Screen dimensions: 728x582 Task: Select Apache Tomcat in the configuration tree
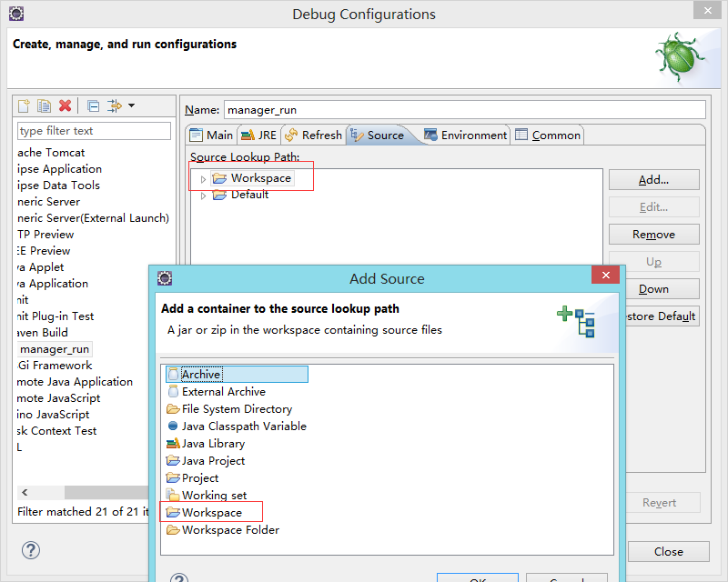coord(51,153)
